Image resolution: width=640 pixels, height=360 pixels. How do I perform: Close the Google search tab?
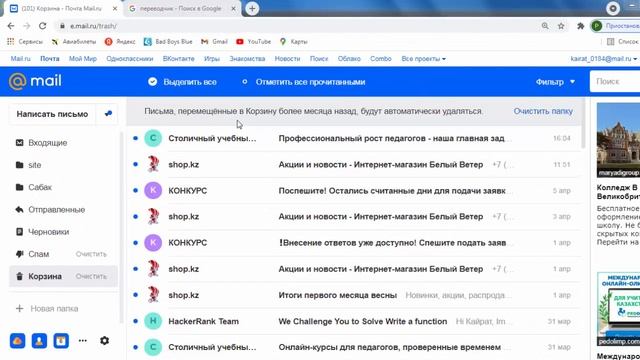(233, 9)
